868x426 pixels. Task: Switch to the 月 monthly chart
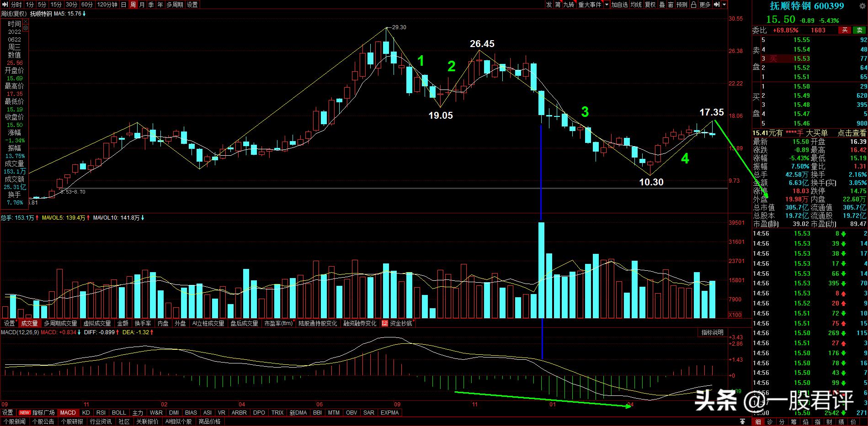(x=142, y=5)
